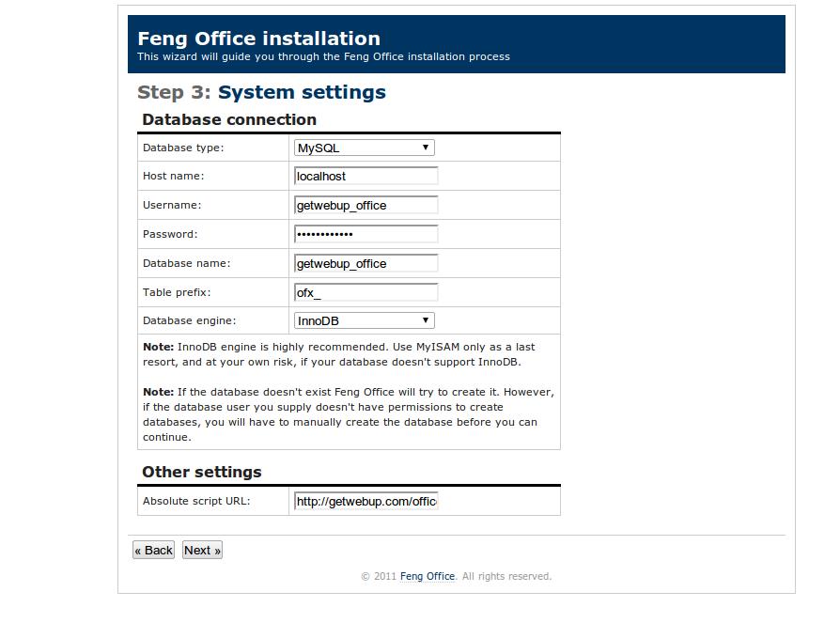840x623 pixels.
Task: Click the 'Other settings' section heading
Action: (202, 472)
